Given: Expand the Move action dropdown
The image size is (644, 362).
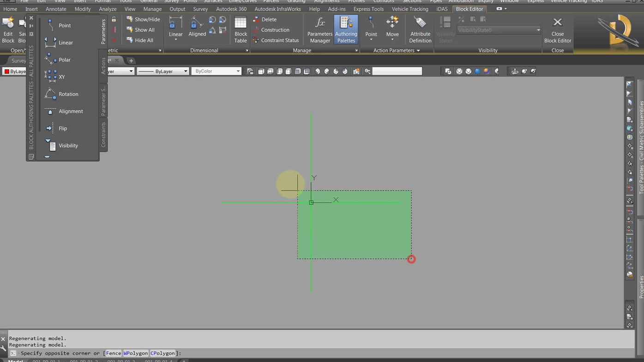Looking at the screenshot, I should tap(392, 40).
